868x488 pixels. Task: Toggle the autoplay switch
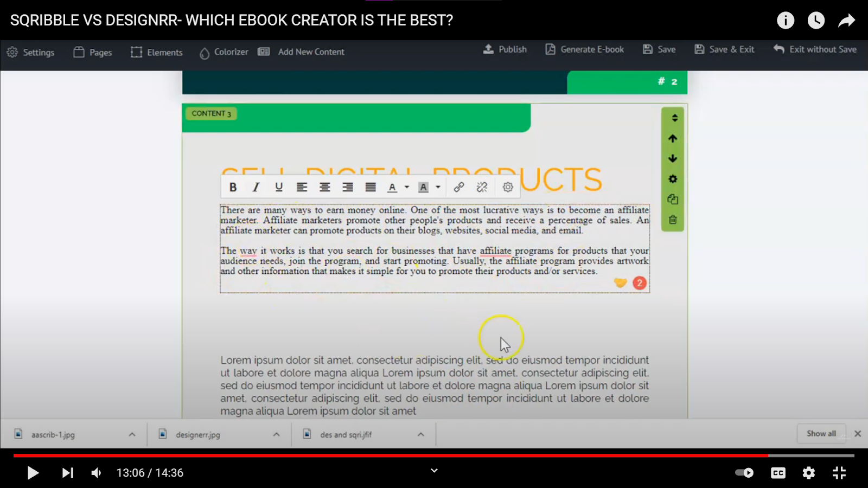tap(744, 473)
